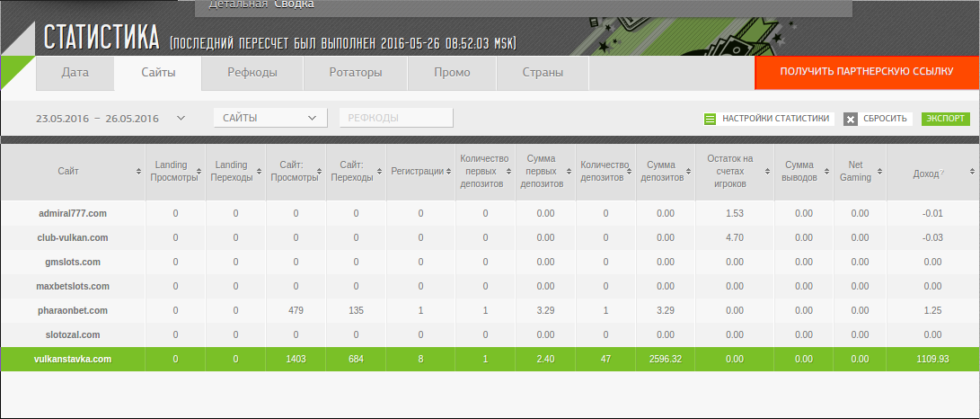Click admiral777.com income value -0.01

tap(931, 213)
